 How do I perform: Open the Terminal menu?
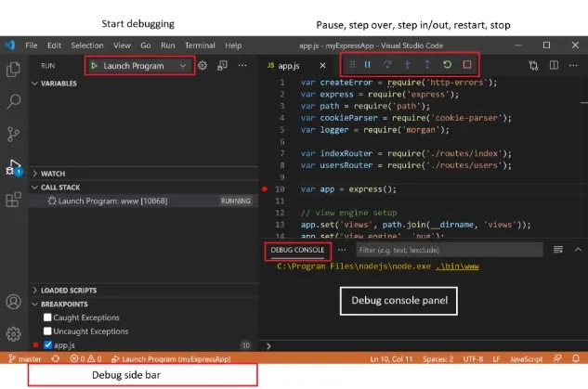point(200,45)
